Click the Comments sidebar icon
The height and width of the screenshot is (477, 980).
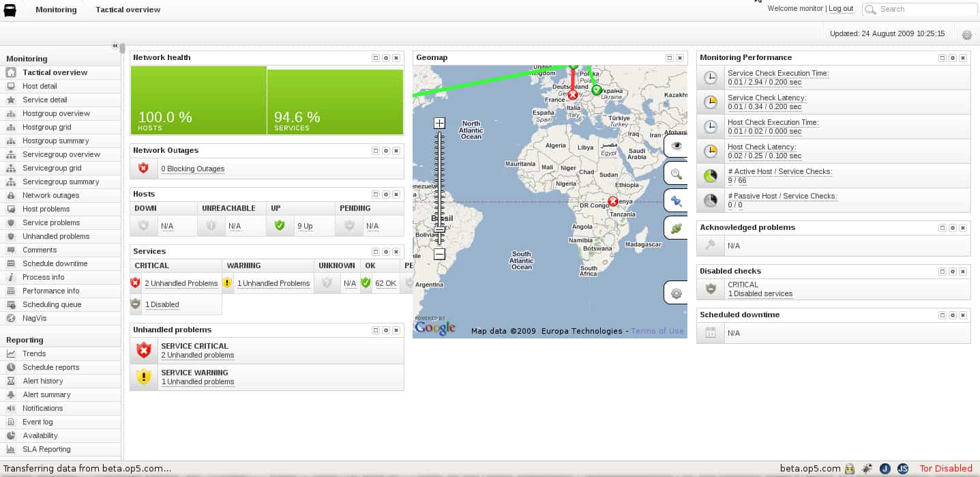pyautogui.click(x=11, y=250)
